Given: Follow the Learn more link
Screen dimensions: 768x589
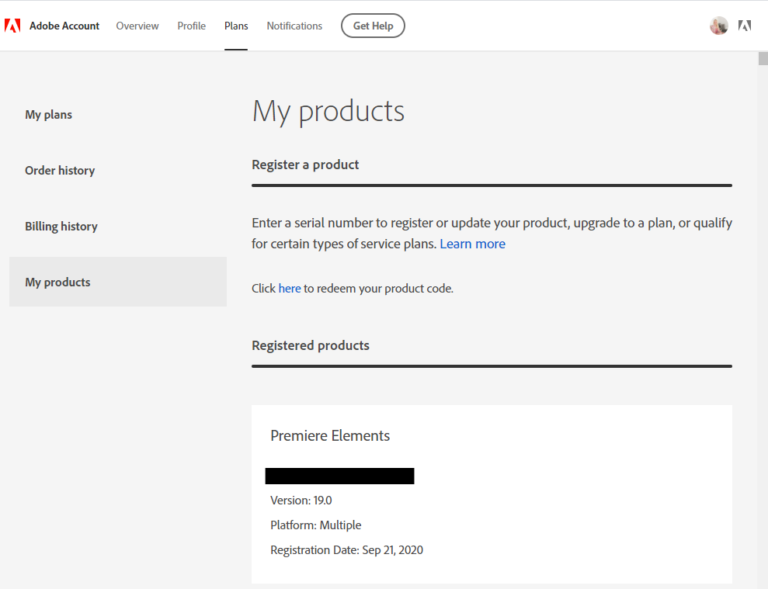Looking at the screenshot, I should click(472, 244).
